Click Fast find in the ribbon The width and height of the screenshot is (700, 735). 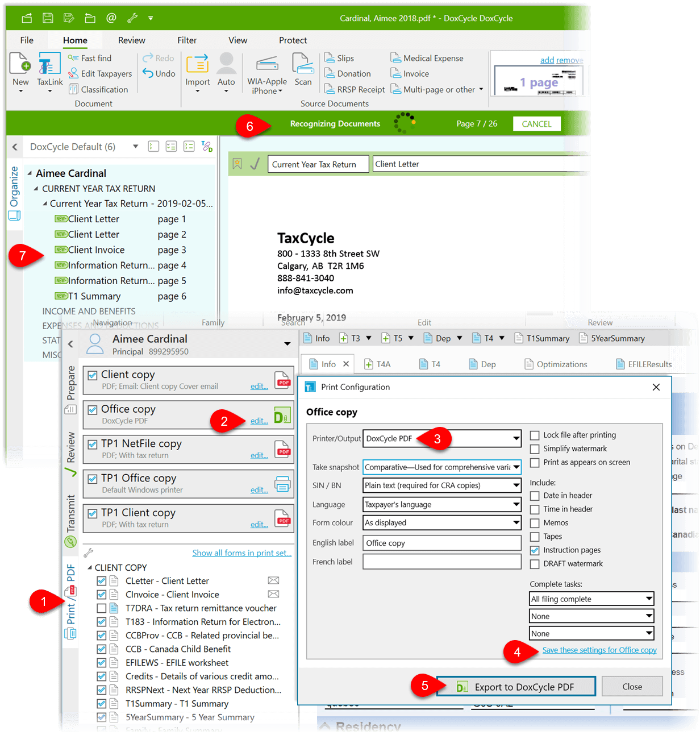[89, 58]
